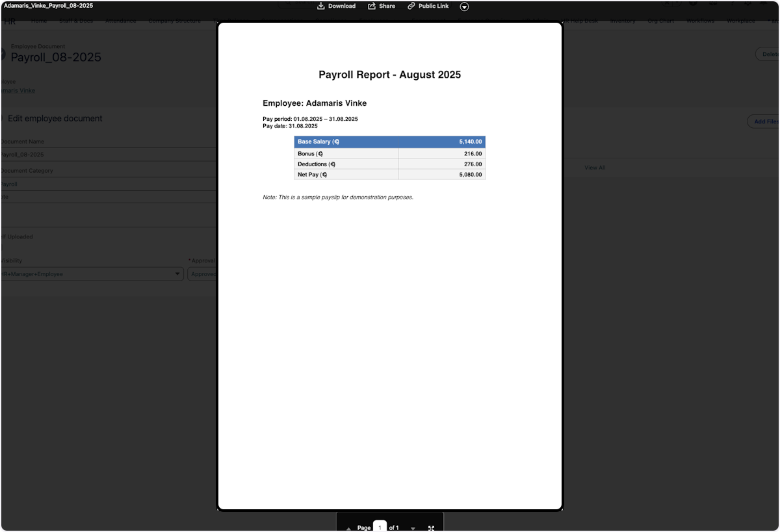Open the Org Chart navigation tab
780x532 pixels.
tap(660, 21)
